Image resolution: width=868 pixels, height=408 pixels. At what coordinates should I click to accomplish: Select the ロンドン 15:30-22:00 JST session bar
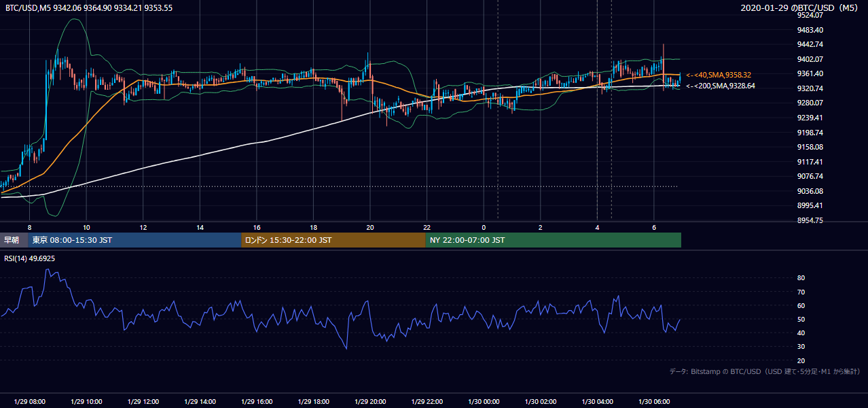click(333, 240)
